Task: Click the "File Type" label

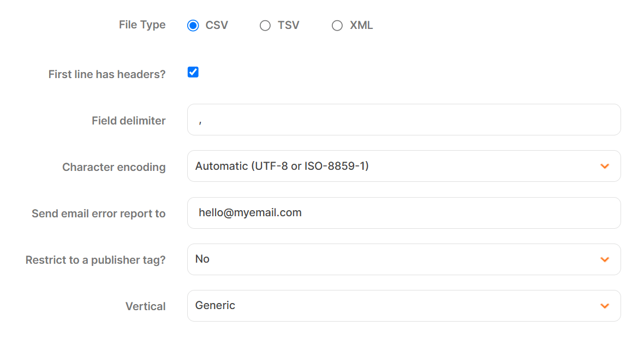Action: click(142, 25)
